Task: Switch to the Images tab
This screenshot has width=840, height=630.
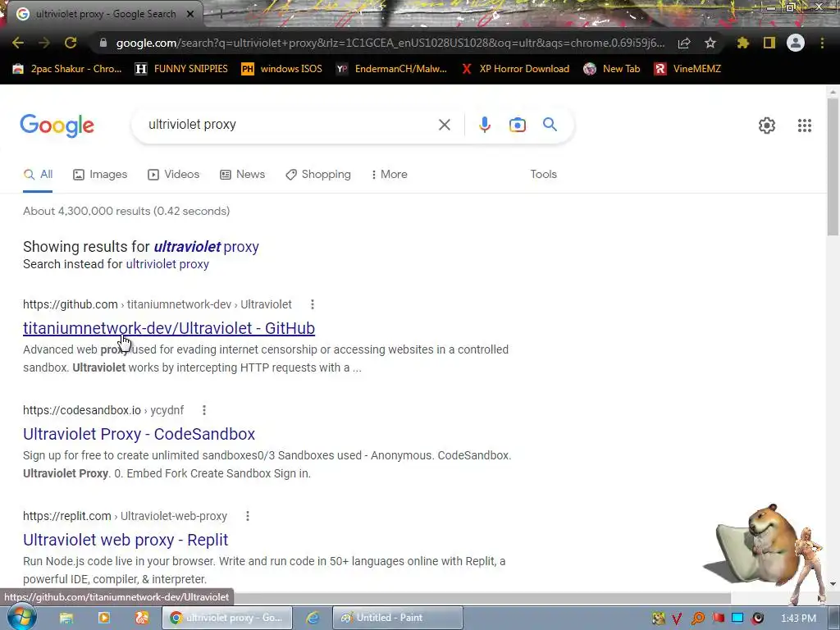Action: 100,174
